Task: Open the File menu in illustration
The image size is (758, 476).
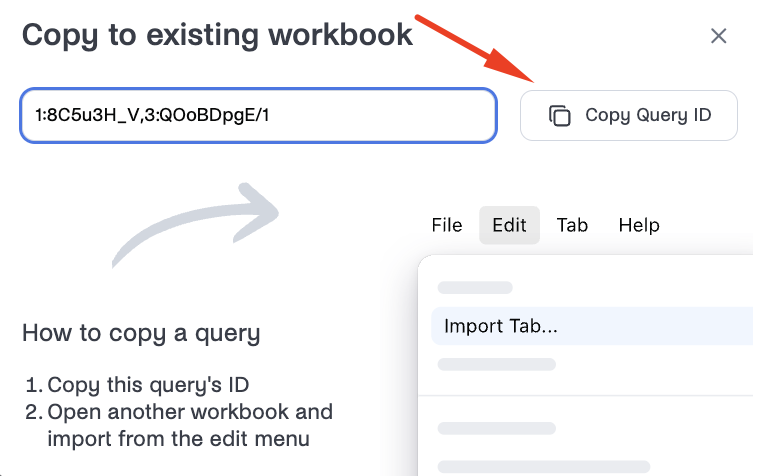Action: tap(447, 225)
